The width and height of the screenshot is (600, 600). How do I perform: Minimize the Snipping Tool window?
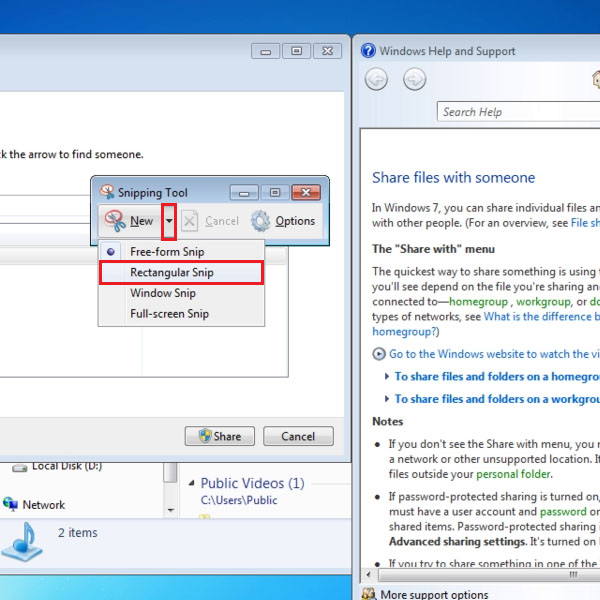point(244,192)
